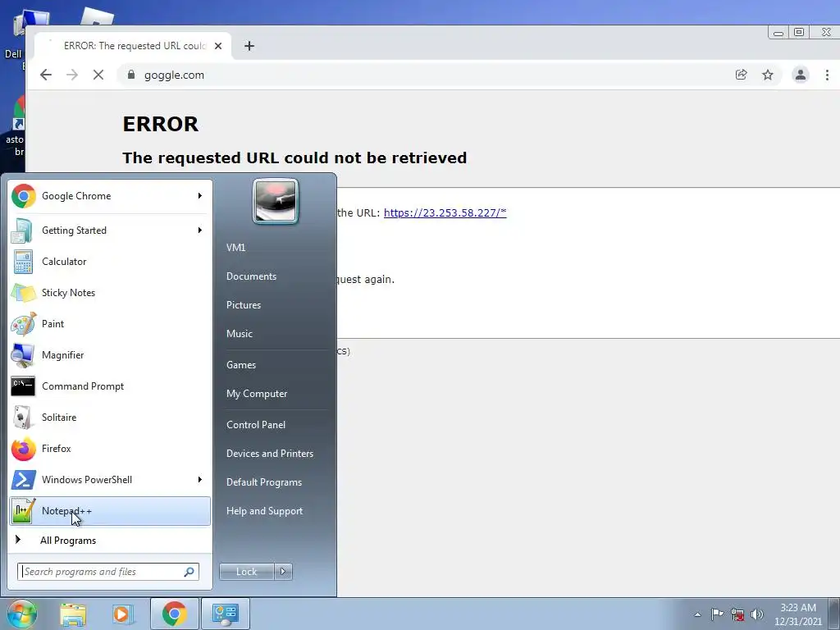Bookmark this tab with star icon

click(768, 75)
